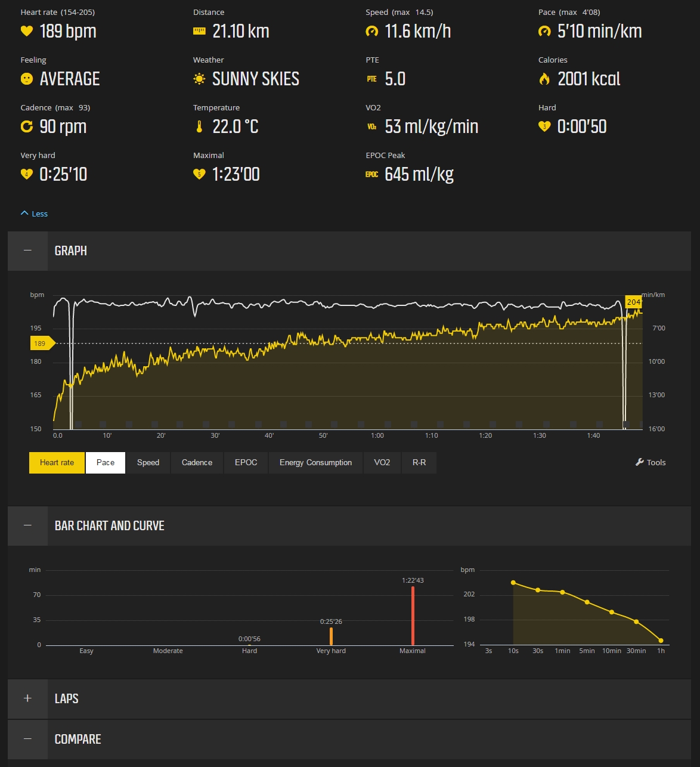Click the 189 heart rate axis marker
700x767 pixels.
(42, 343)
